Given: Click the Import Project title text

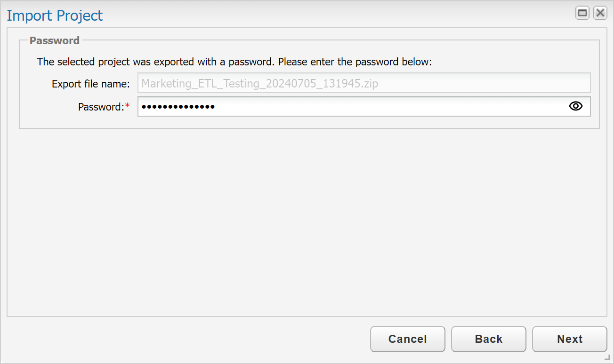Looking at the screenshot, I should (55, 16).
